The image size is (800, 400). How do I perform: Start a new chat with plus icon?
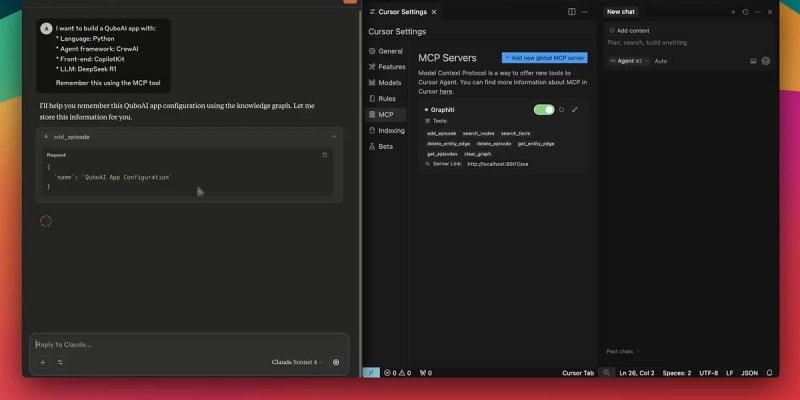pos(732,12)
